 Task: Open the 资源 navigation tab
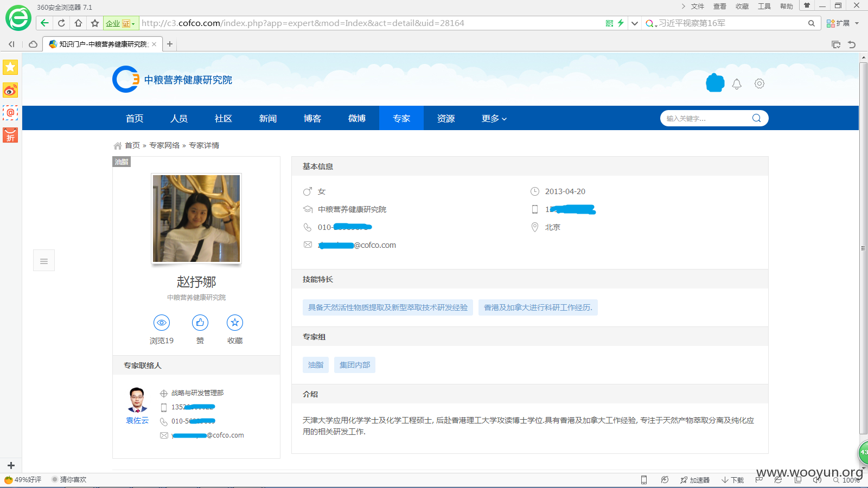(446, 118)
